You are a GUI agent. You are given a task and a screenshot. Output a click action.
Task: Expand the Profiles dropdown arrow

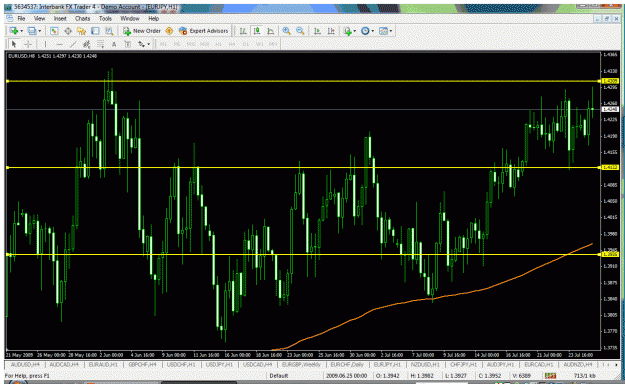pos(39,31)
